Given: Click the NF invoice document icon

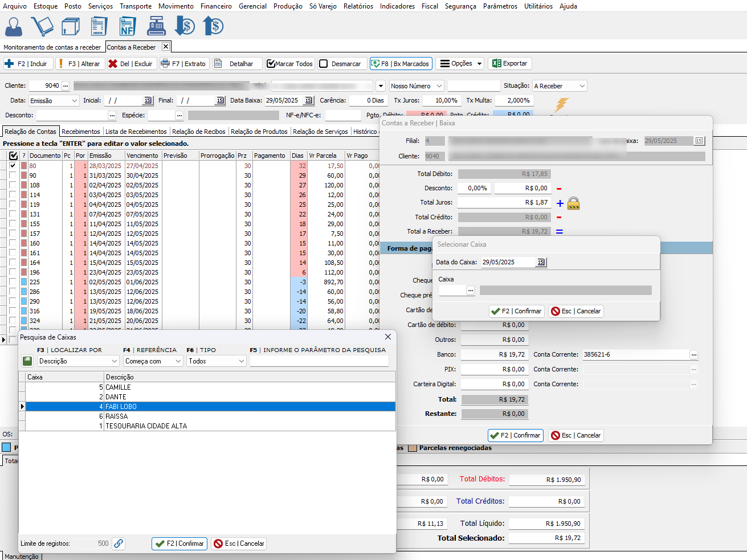Looking at the screenshot, I should (x=127, y=27).
